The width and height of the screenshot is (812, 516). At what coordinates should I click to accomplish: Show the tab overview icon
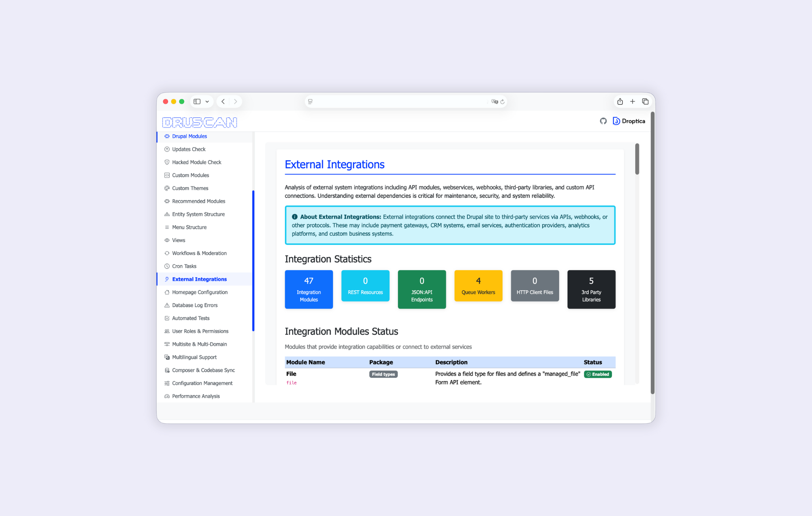645,102
